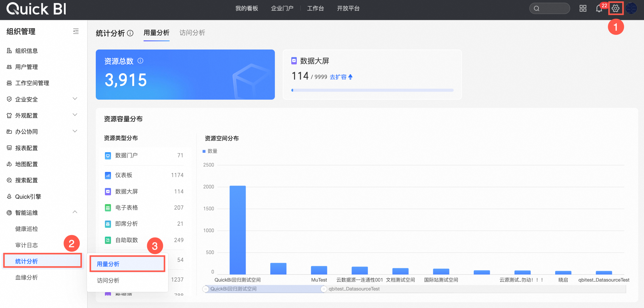Click the 智能运维 sidebar icon
The width and height of the screenshot is (644, 308).
[9, 213]
